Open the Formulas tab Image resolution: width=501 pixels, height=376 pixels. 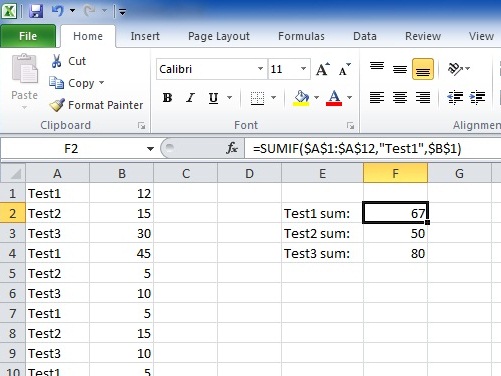coord(301,36)
